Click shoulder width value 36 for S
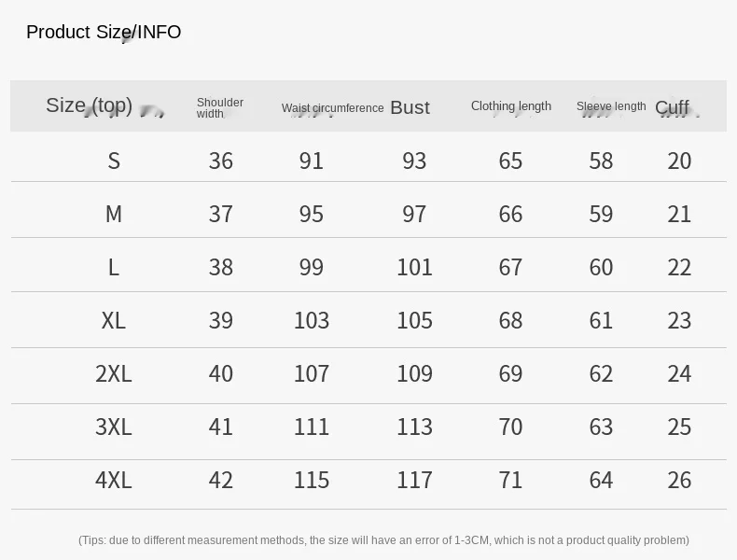The image size is (737, 560). click(x=221, y=161)
